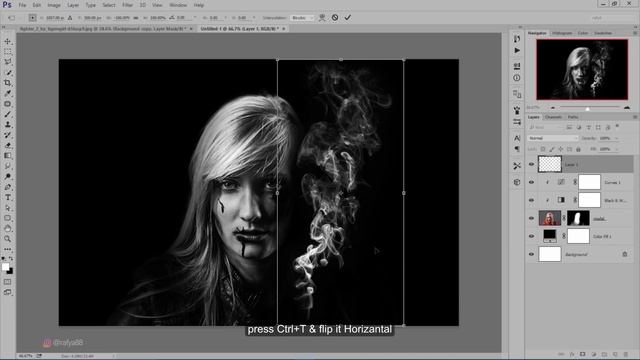Hide the Color Fill 1 layer
Screen dimensions: 640x360
pyautogui.click(x=531, y=236)
